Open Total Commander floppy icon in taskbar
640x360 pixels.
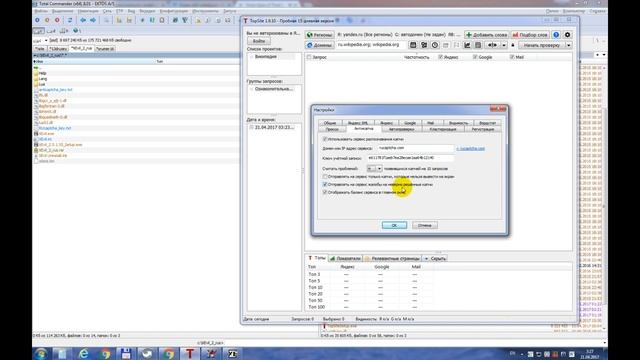coord(126,353)
